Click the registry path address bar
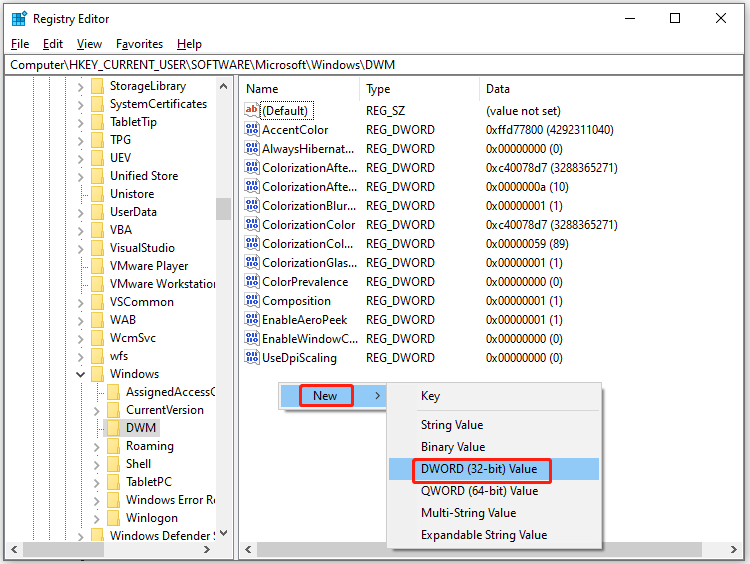This screenshot has height=564, width=750. [374, 65]
